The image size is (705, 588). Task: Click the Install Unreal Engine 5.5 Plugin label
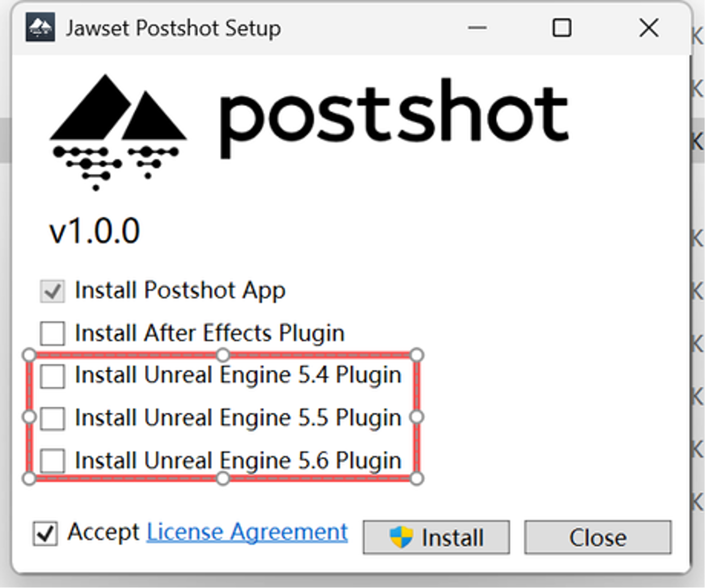(237, 418)
